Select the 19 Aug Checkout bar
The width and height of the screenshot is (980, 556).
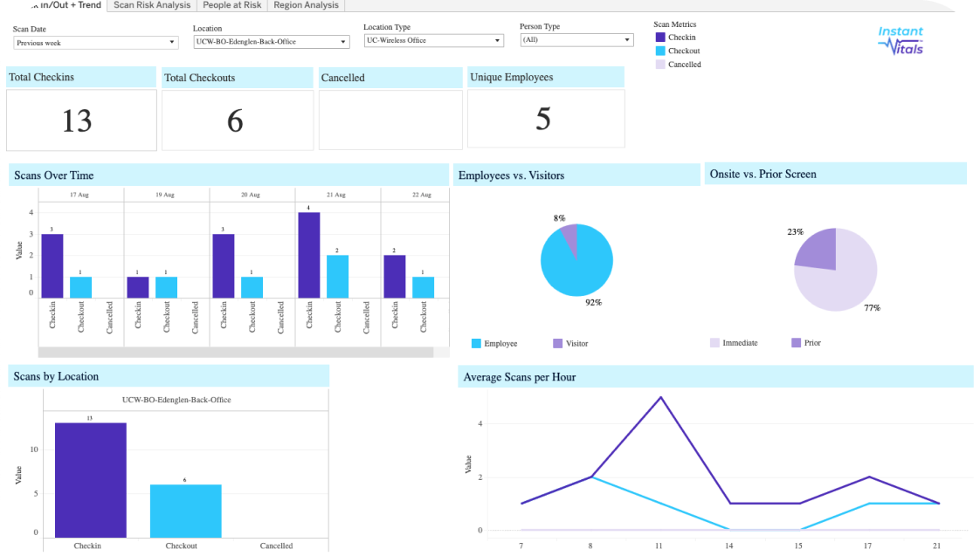166,287
